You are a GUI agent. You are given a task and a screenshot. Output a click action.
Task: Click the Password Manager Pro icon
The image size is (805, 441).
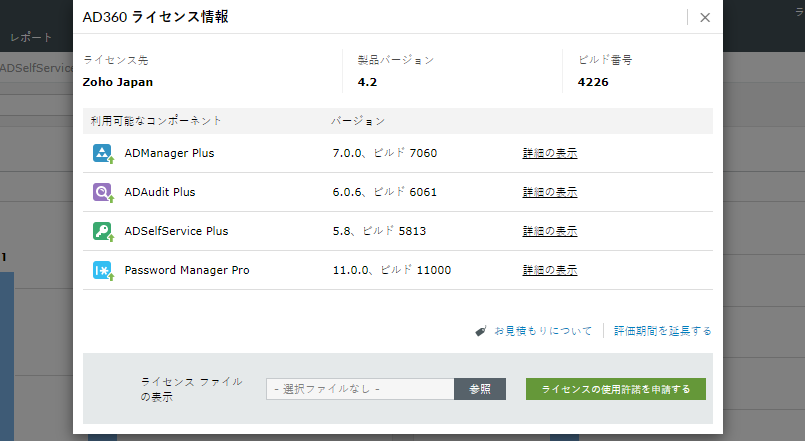tap(103, 270)
